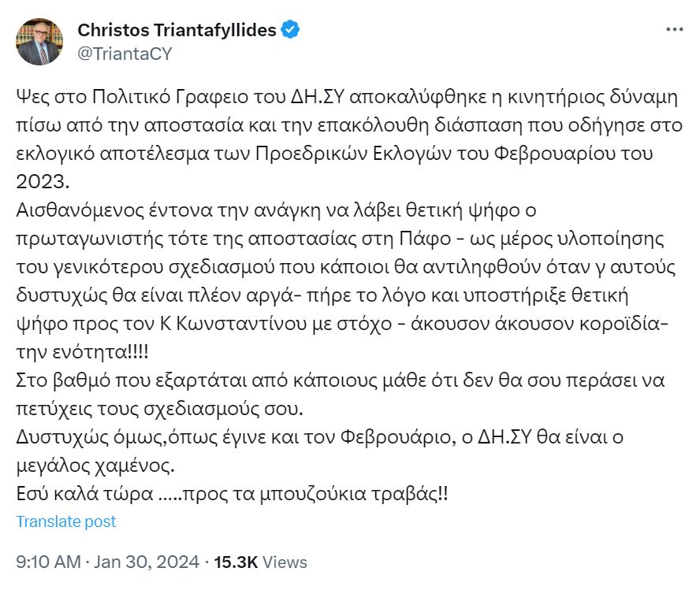The width and height of the screenshot is (700, 590).
Task: Click the name Κ Κωνσταντίνου in the text
Action: point(233,324)
